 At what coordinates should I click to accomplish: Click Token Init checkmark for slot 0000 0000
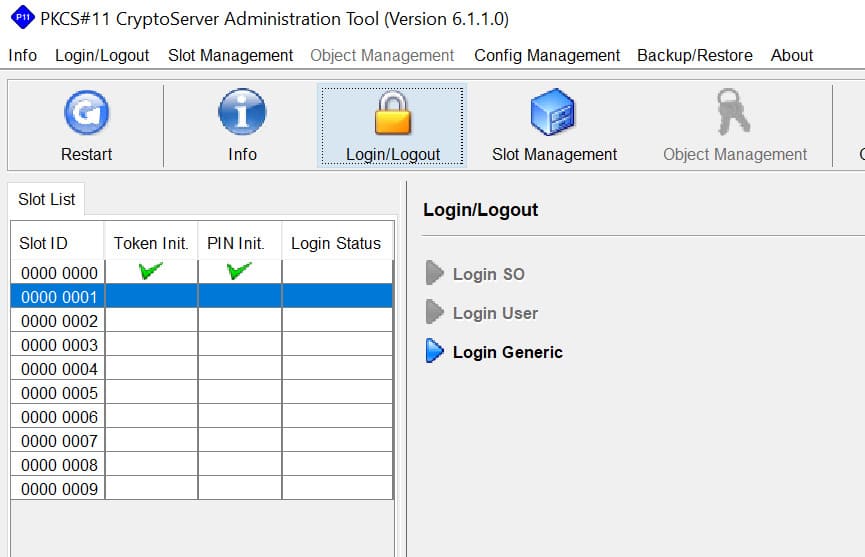(x=151, y=271)
